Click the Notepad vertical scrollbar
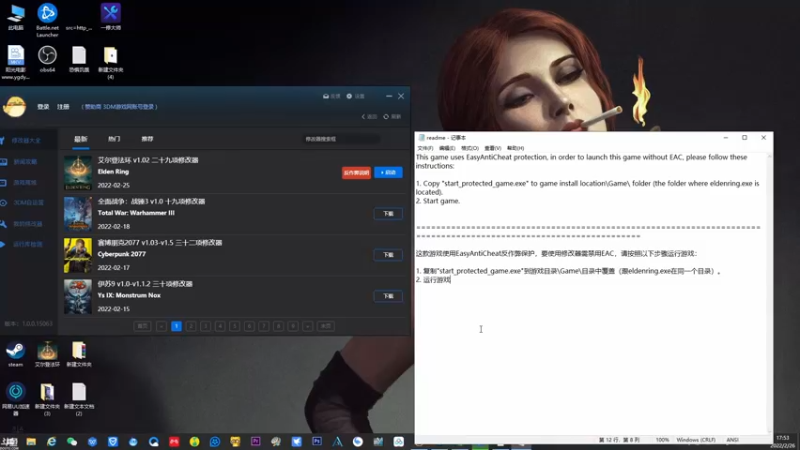This screenshot has height=450, width=800. 769,293
